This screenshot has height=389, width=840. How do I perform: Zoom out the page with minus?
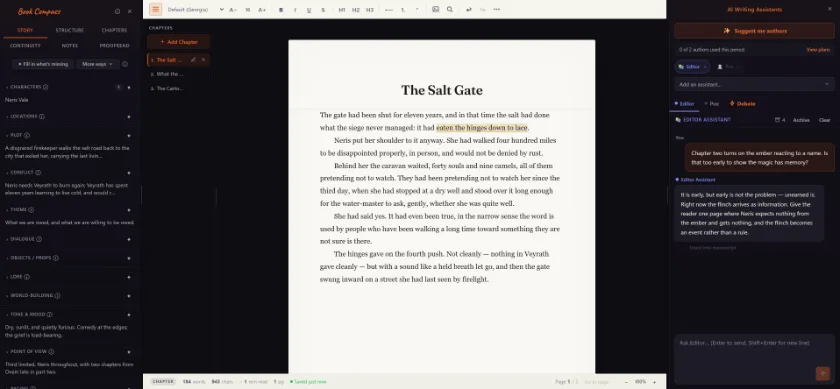(626, 382)
